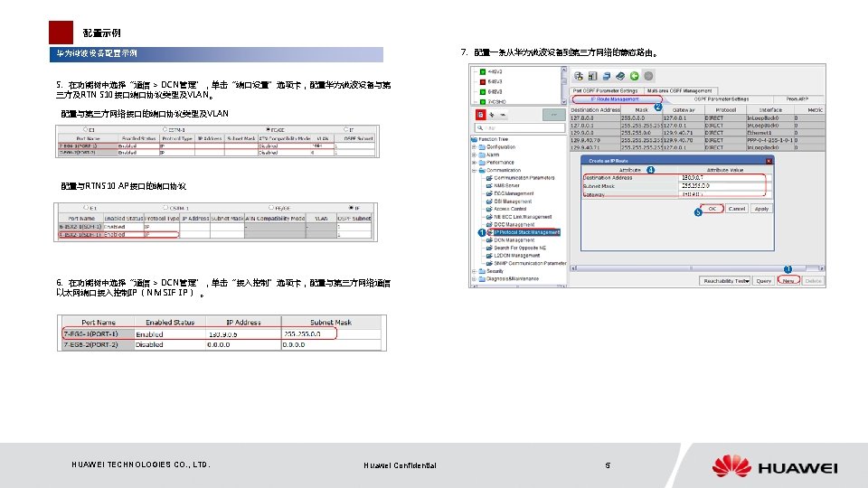Select DCC Management in the tree

pos(514,225)
